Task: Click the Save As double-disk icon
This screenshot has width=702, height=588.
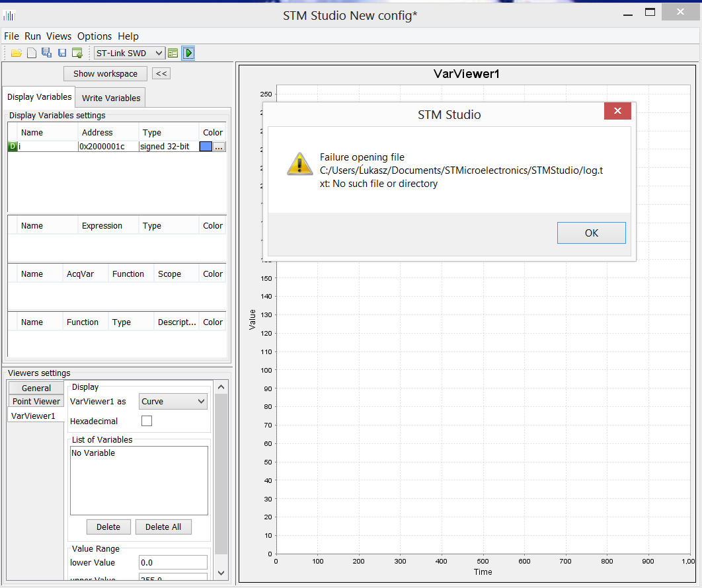Action: coord(46,53)
